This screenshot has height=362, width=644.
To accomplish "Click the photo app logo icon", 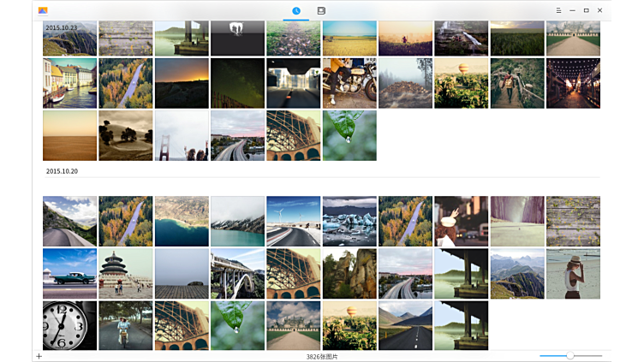I will [43, 10].
